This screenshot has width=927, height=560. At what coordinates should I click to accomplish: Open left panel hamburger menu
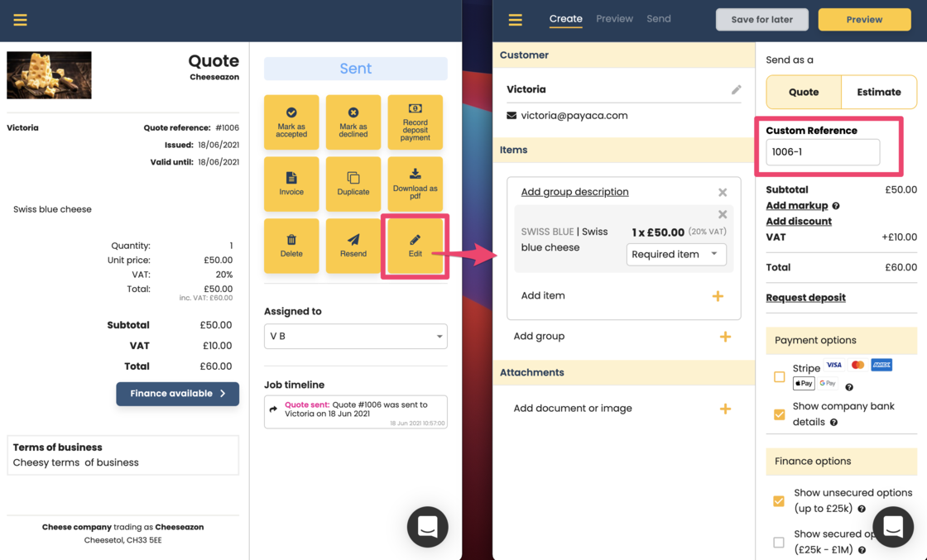coord(20,20)
